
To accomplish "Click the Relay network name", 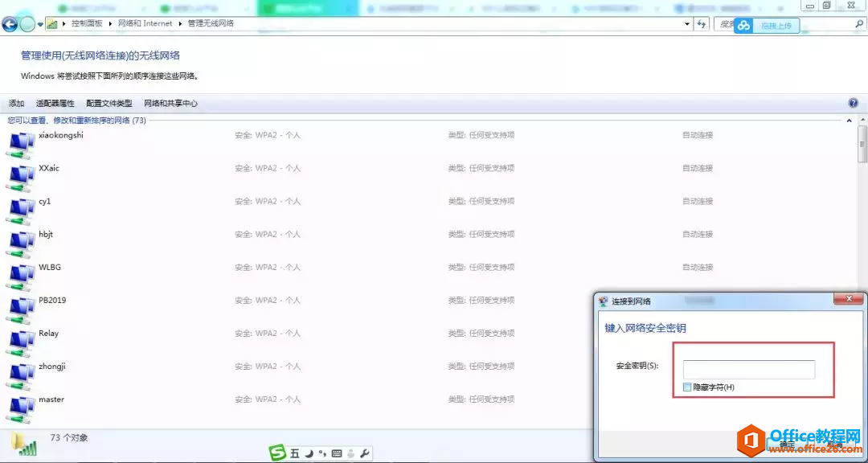I will [49, 334].
